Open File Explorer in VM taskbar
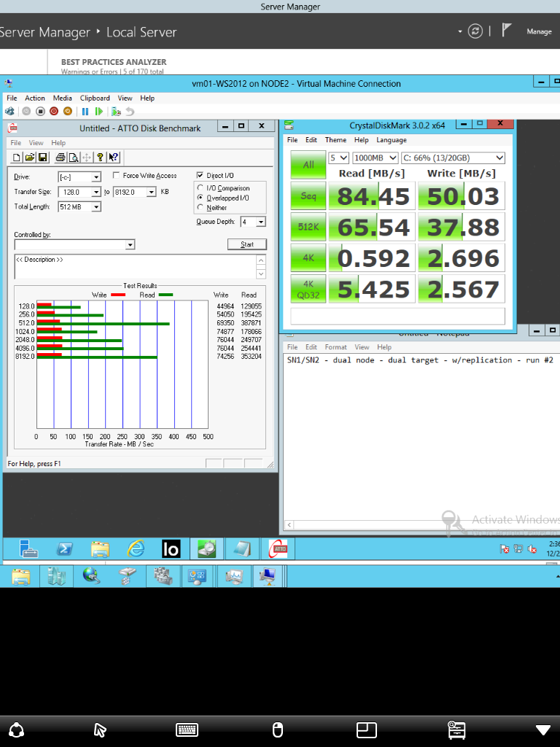Viewport: 560px width, 747px height. click(100, 549)
